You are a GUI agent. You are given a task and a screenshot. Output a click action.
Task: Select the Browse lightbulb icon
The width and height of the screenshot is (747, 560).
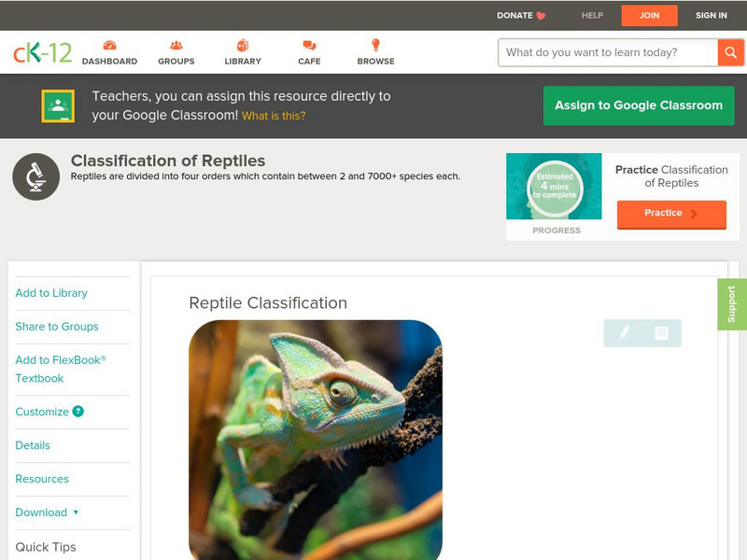375,45
